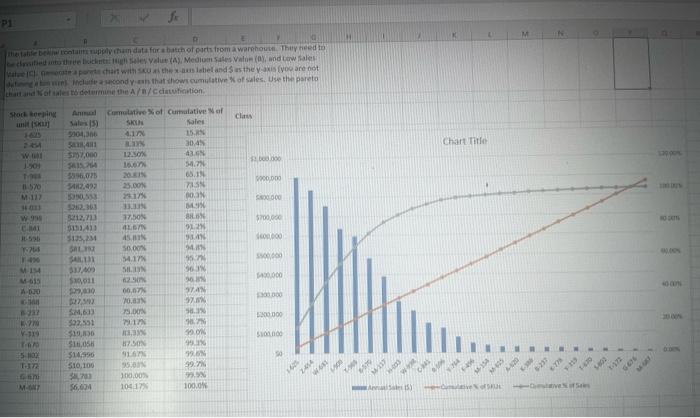Open the Name Box dropdown arrow
This screenshot has width=700, height=418.
68,20
